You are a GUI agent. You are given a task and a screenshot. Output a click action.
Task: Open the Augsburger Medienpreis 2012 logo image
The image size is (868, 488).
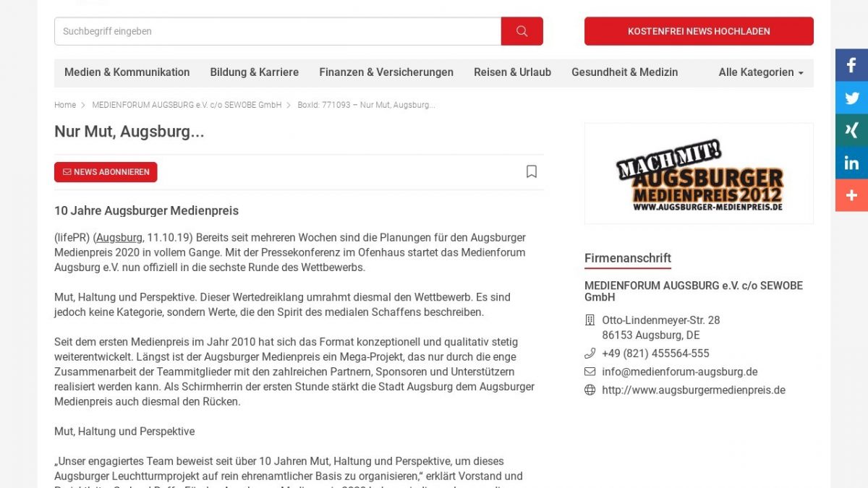699,174
